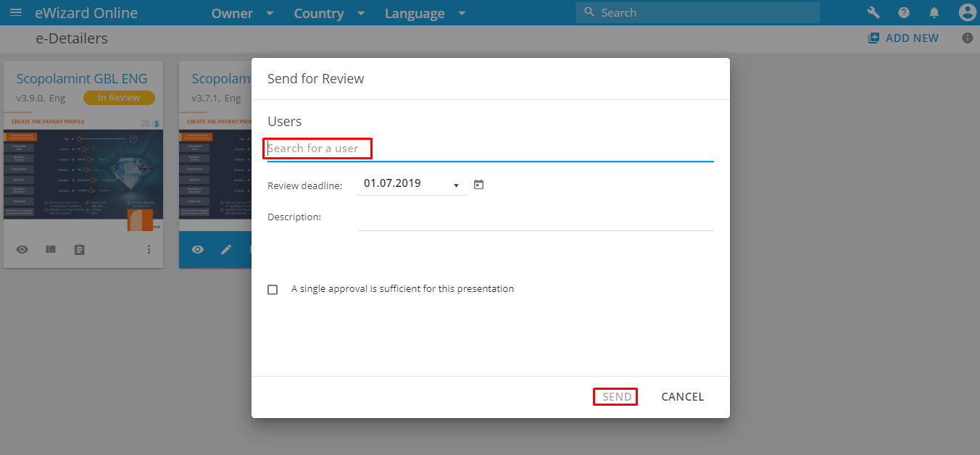The height and width of the screenshot is (455, 980).
Task: Click the wrench settings icon
Action: click(x=873, y=12)
